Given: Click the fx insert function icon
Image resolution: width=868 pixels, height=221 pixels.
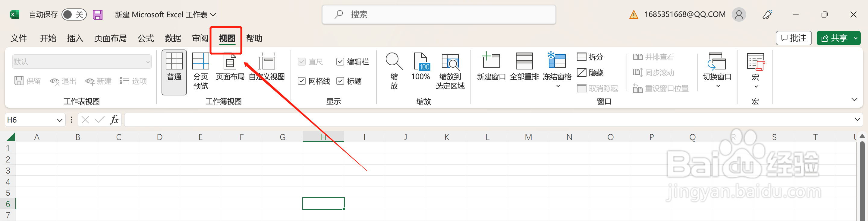Looking at the screenshot, I should tap(114, 120).
